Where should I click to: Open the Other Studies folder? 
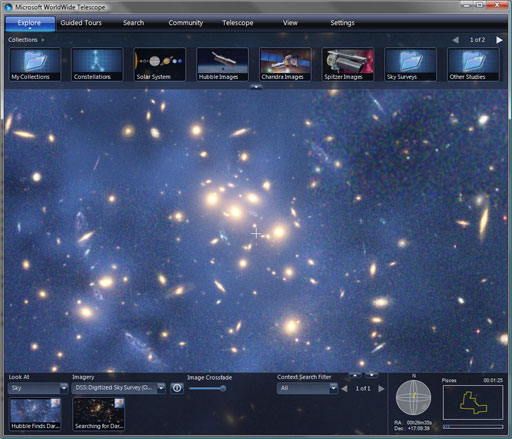click(473, 64)
